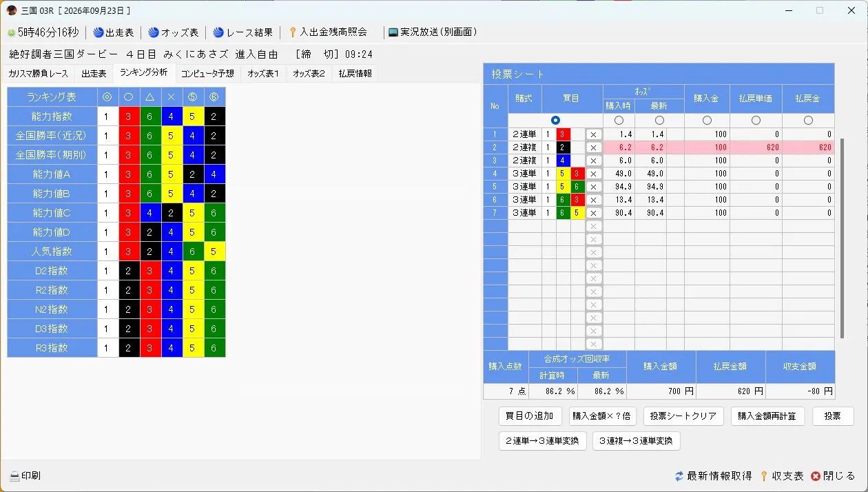Viewport: 868px width, 492px height.
Task: Click 能力指数 ranking row label
Action: (x=52, y=116)
